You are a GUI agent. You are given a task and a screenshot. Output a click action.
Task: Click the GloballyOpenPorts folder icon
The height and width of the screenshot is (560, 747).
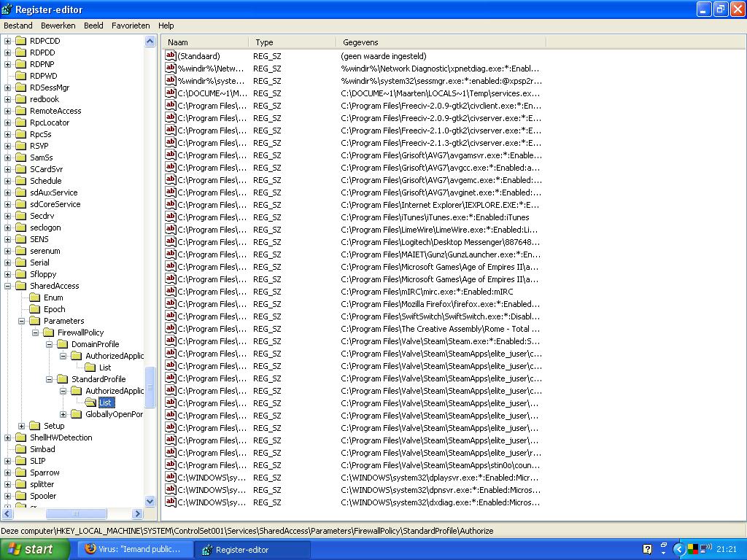pos(76,414)
